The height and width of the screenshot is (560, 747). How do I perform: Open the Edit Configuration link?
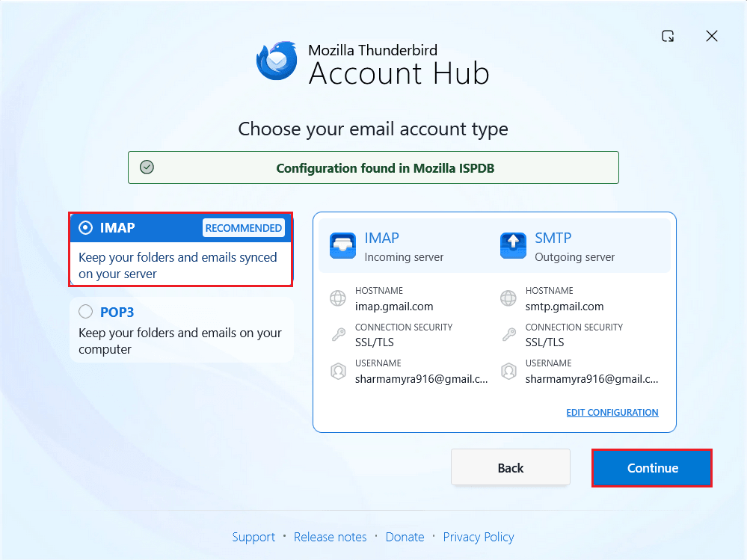(x=612, y=413)
